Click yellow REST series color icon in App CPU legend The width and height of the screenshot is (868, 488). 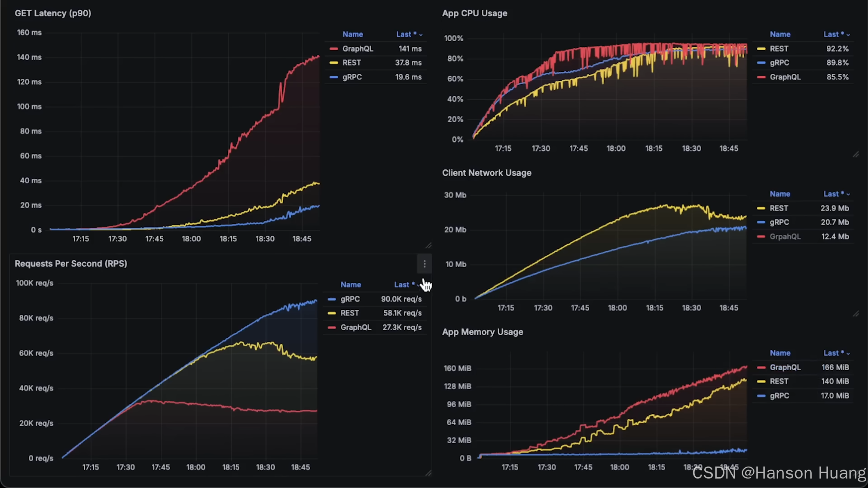tap(761, 49)
